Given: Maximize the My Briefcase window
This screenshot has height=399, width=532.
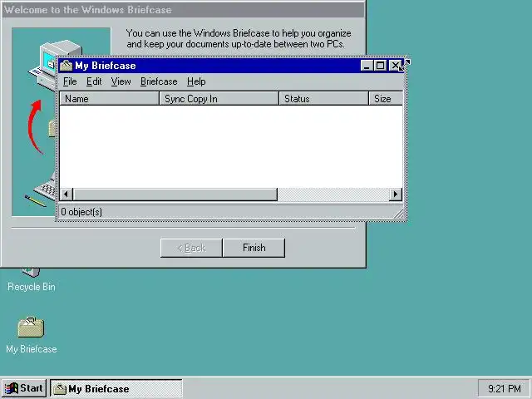Looking at the screenshot, I should pyautogui.click(x=380, y=66).
